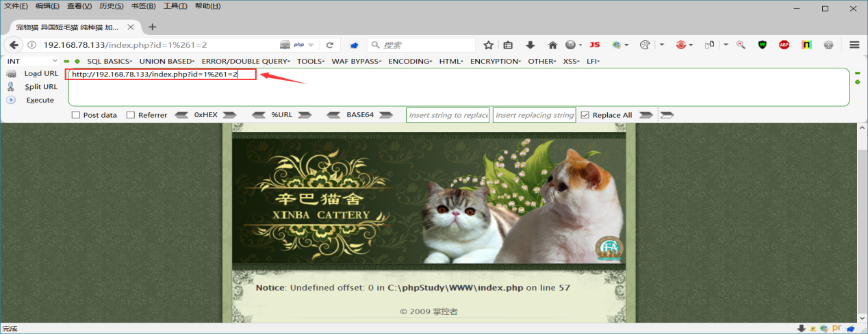This screenshot has width=868, height=334.
Task: Tick the Referrer checkbox
Action: [131, 115]
